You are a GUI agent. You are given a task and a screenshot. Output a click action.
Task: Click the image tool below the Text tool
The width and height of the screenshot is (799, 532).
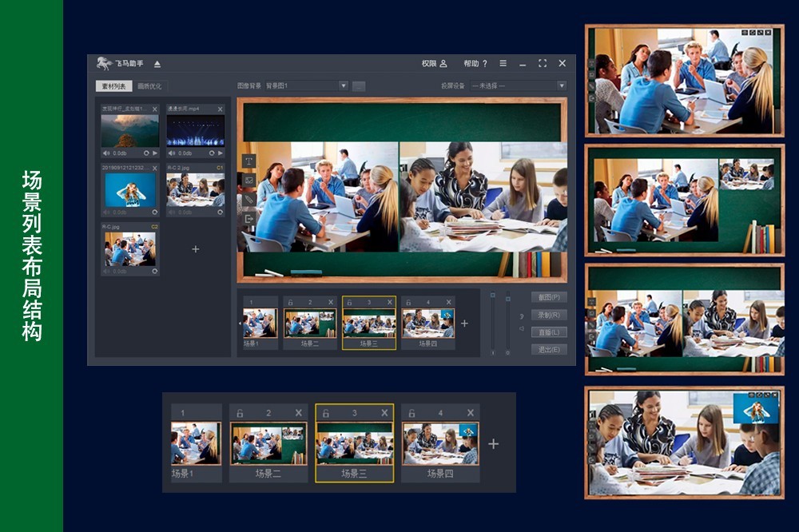pyautogui.click(x=248, y=180)
